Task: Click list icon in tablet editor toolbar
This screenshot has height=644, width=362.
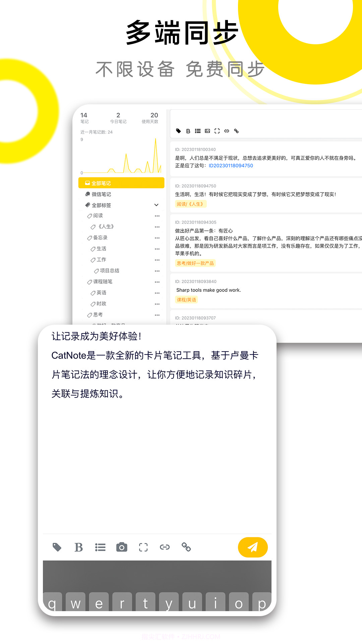Action: (198, 131)
